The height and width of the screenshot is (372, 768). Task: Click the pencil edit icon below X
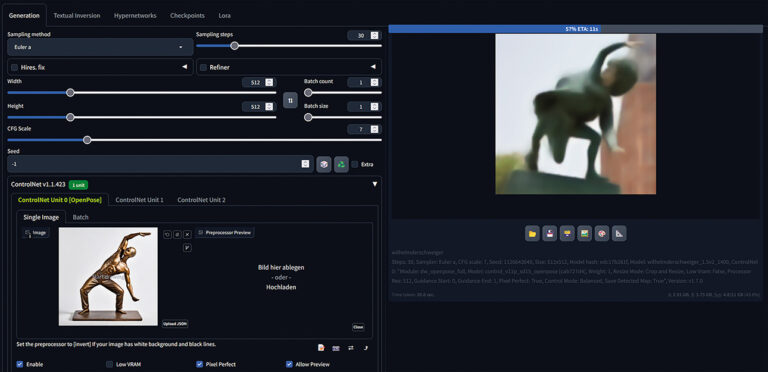(187, 248)
